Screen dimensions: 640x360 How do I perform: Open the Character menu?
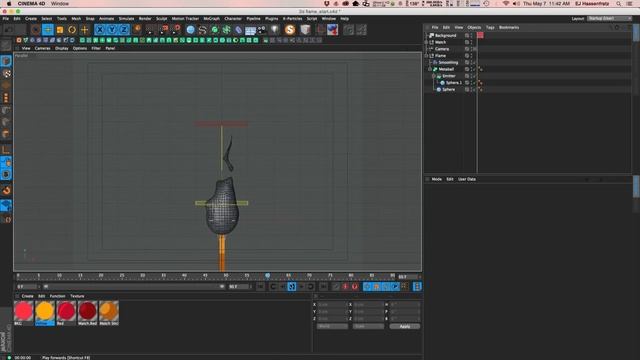click(233, 18)
